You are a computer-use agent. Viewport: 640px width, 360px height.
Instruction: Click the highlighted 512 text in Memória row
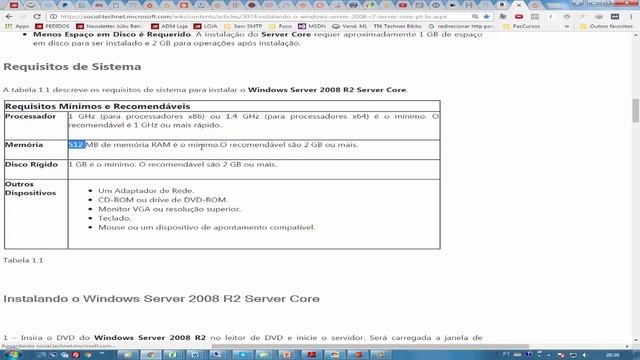pyautogui.click(x=76, y=144)
